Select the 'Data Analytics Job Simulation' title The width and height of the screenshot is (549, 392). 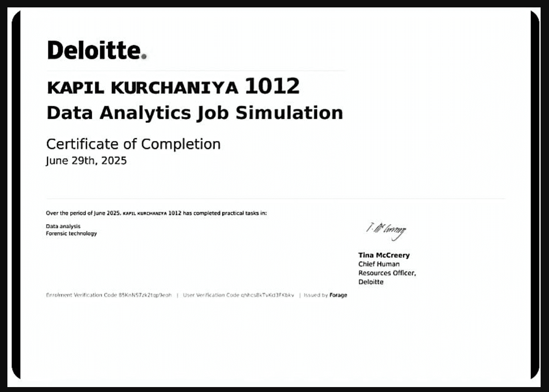(x=195, y=113)
